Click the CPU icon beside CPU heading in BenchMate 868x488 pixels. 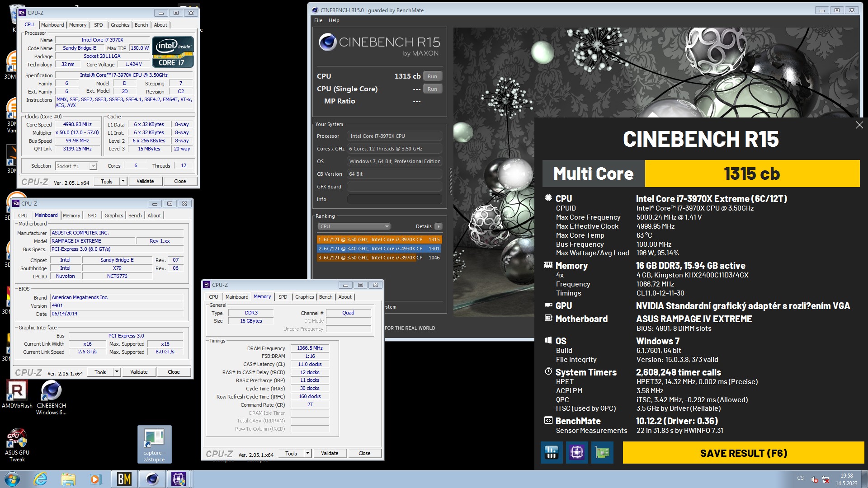[548, 198]
